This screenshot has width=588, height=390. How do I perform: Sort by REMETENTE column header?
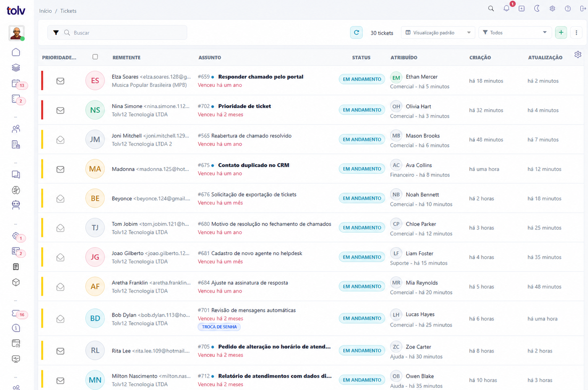click(x=126, y=58)
